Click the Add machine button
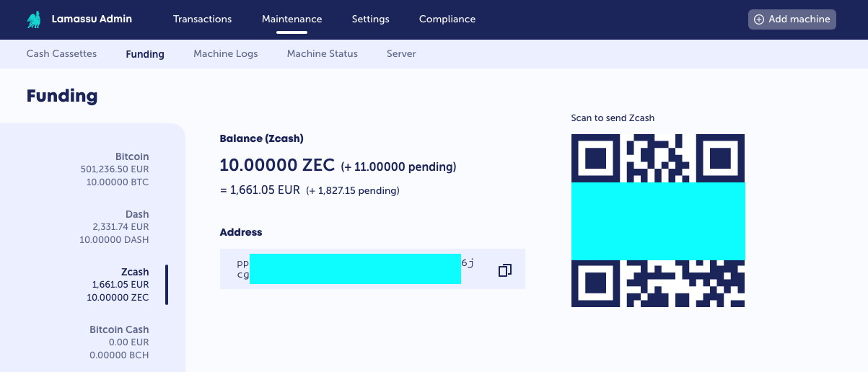The height and width of the screenshot is (372, 868). point(792,19)
